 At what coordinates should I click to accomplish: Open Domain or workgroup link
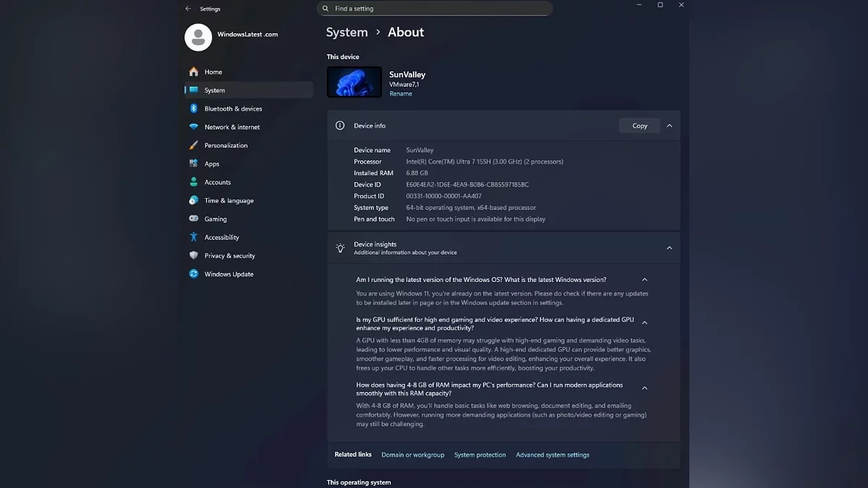click(x=413, y=455)
